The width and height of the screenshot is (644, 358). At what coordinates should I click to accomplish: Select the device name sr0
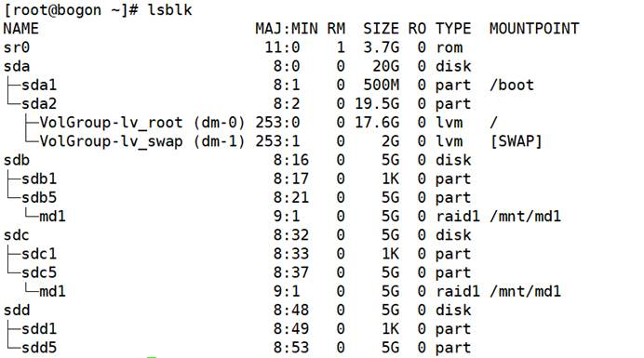coord(17,47)
